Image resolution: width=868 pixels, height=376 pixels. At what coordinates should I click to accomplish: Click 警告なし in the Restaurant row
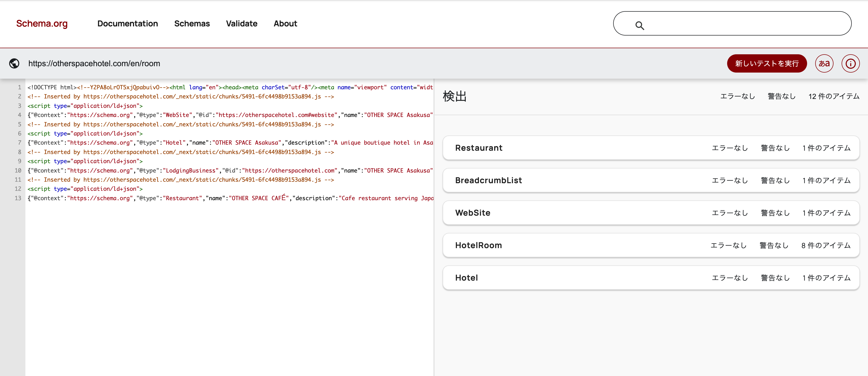(775, 148)
